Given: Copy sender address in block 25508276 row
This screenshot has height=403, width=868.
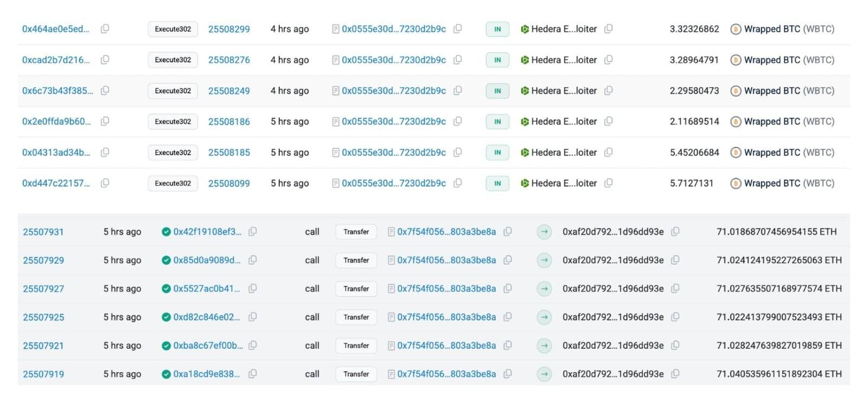Looking at the screenshot, I should click(x=458, y=60).
